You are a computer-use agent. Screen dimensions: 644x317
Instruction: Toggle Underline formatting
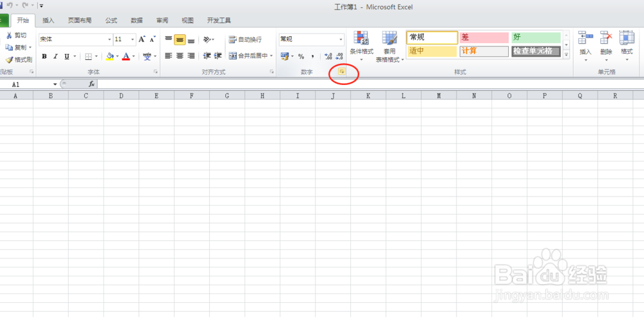(x=66, y=56)
